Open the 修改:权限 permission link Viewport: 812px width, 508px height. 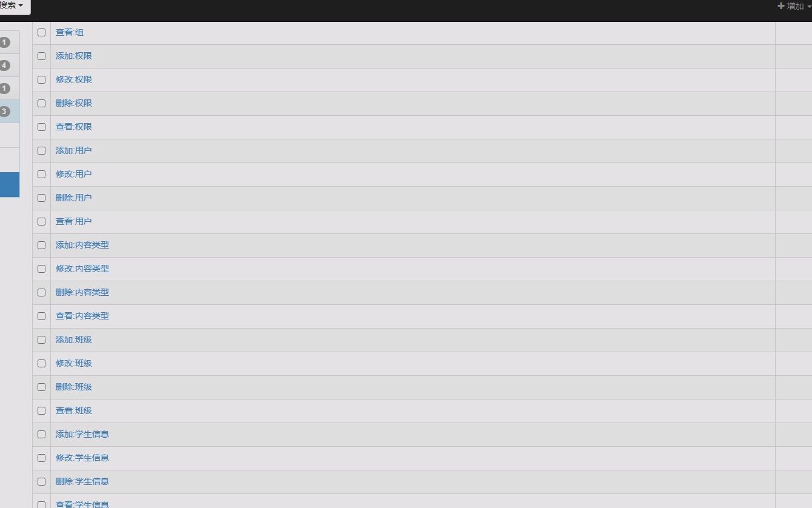pos(74,79)
